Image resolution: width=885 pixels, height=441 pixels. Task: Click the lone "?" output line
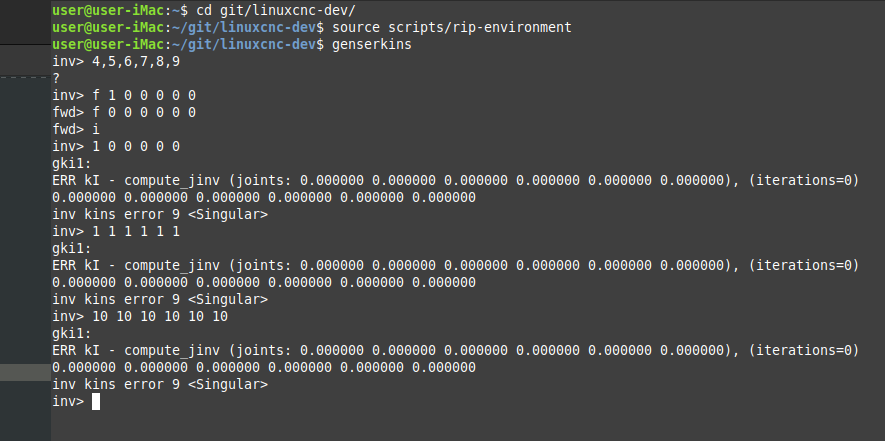(56, 78)
